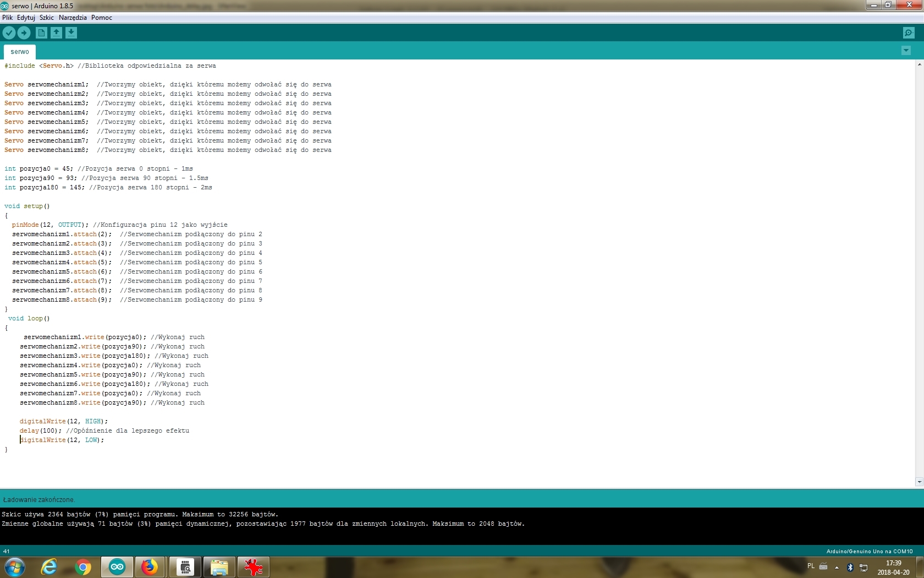Click the 'serwomechanizm8.write(pozycja90);' statement
The image size is (924, 578).
tap(83, 403)
